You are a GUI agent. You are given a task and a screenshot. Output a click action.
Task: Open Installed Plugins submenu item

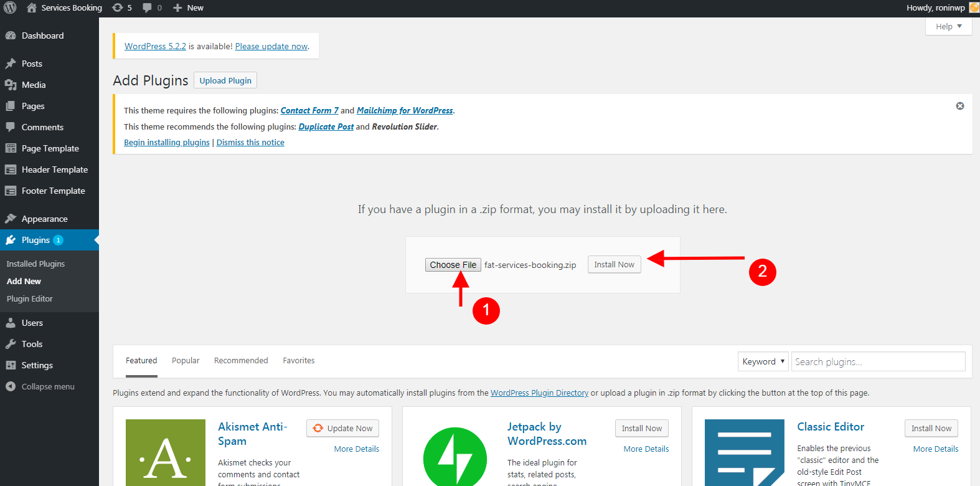click(x=35, y=264)
